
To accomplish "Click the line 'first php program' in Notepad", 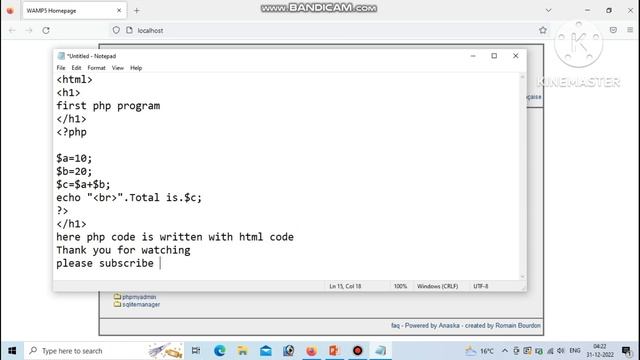I will click(x=108, y=106).
